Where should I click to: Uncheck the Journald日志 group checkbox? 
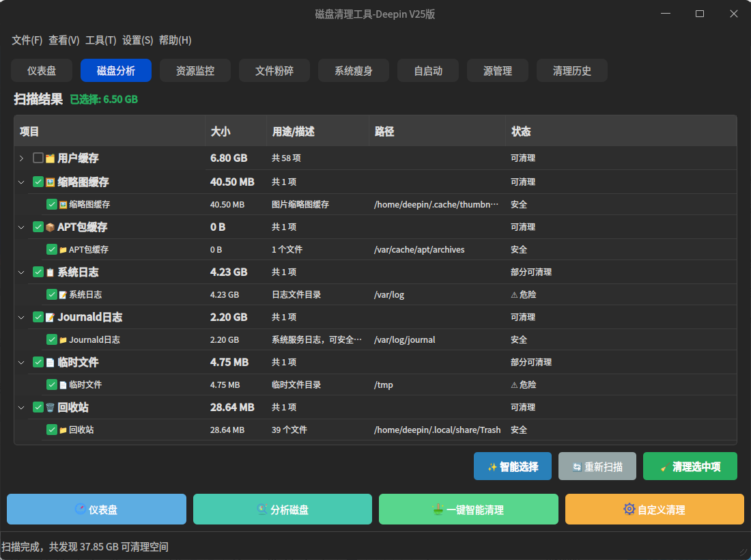point(38,317)
